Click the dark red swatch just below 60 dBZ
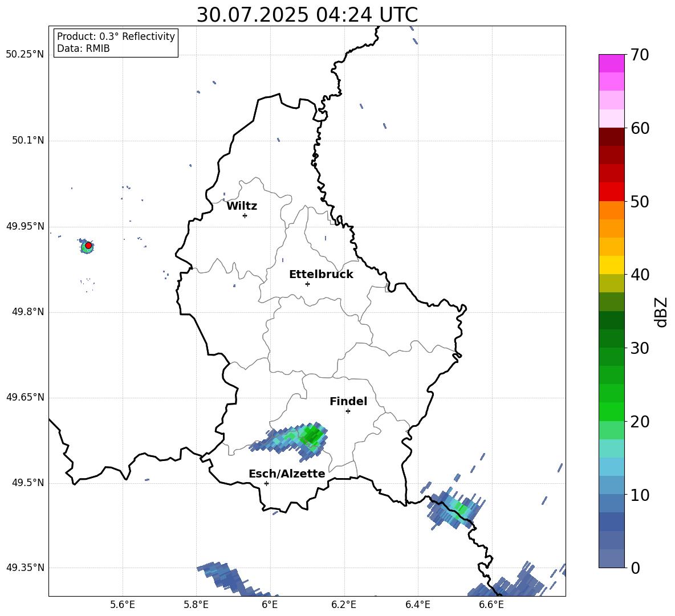The height and width of the screenshot is (616, 675). pyautogui.click(x=611, y=137)
